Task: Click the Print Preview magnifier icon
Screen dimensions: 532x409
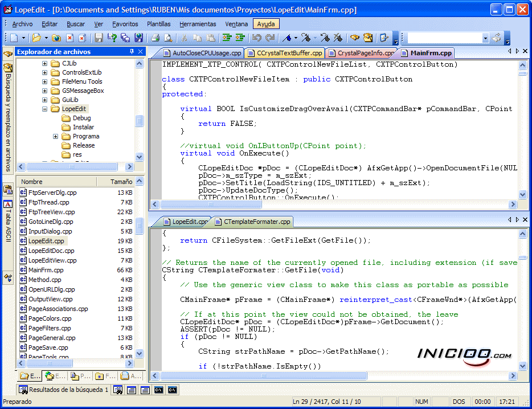Action: [168, 38]
